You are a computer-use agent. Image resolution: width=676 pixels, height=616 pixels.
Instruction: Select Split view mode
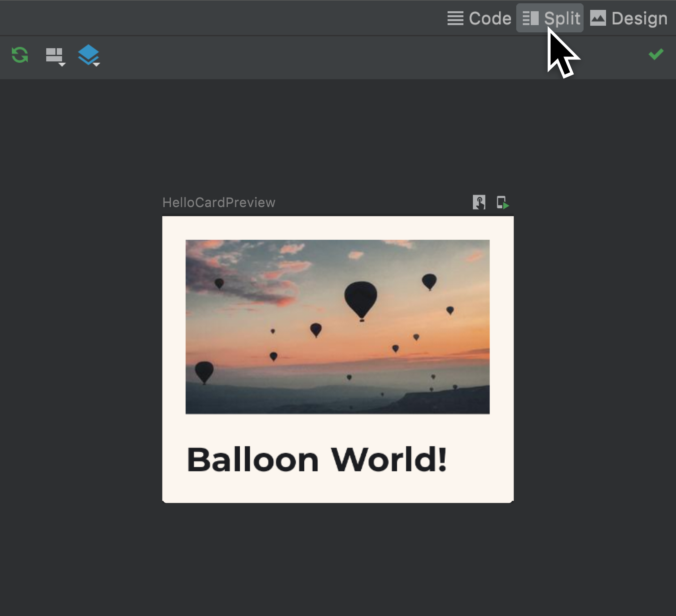point(550,17)
